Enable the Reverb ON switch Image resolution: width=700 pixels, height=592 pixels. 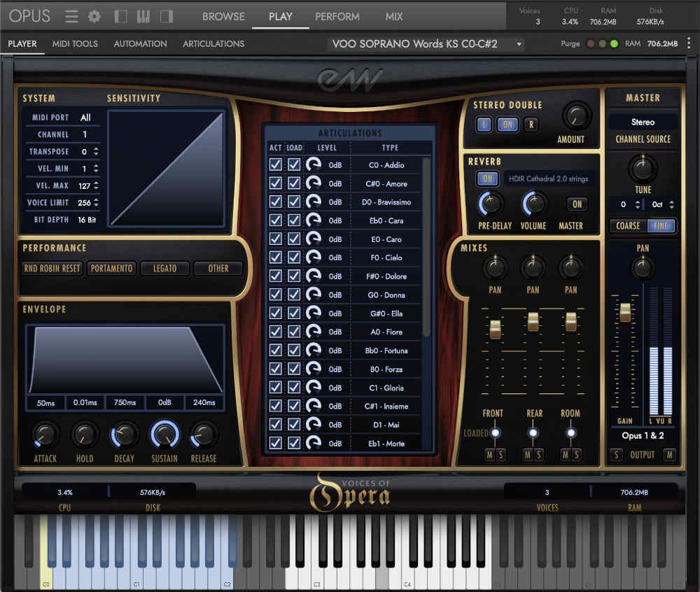click(487, 178)
